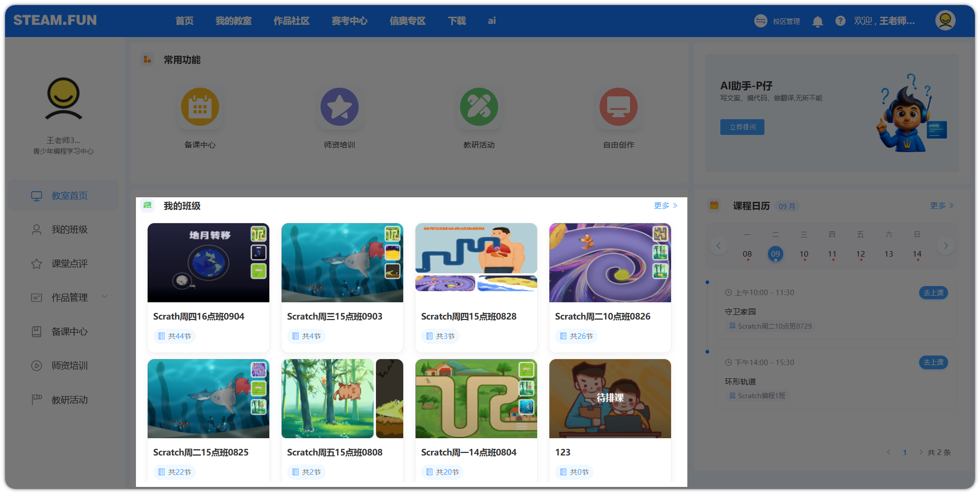980x494 pixels.
Task: Go to next calendar week
Action: click(946, 246)
